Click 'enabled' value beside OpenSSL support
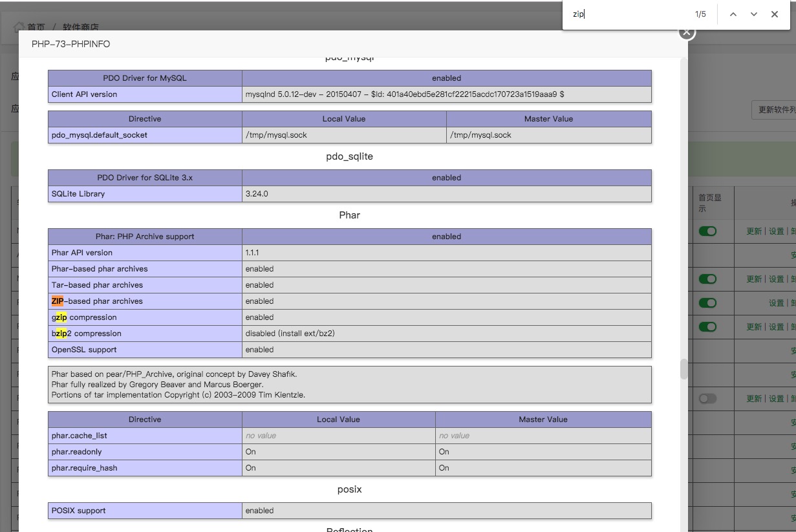This screenshot has width=796, height=532. [x=259, y=350]
